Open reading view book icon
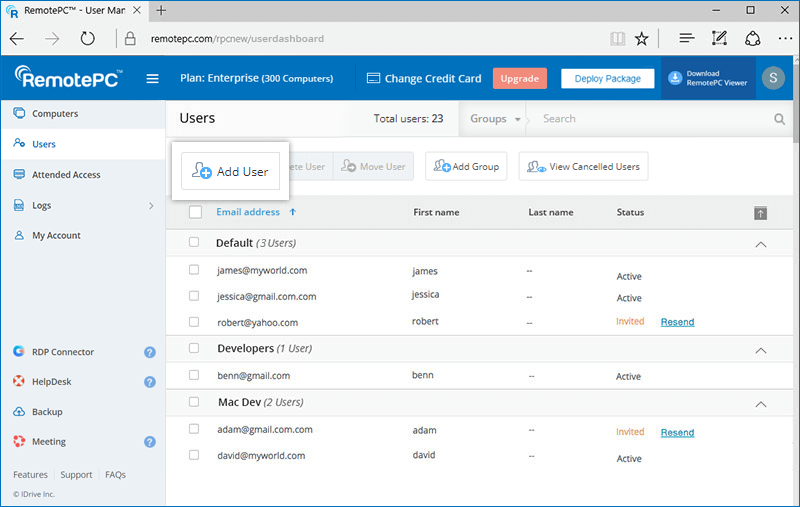This screenshot has height=507, width=800. [x=617, y=39]
